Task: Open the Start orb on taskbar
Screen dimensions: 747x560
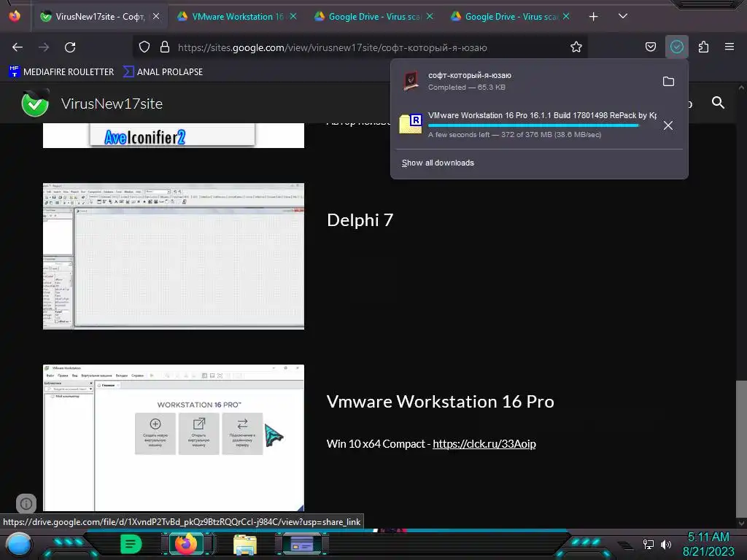Action: 19,545
